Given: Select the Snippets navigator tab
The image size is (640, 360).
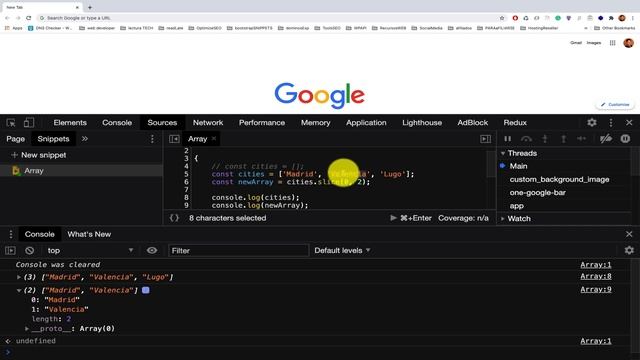Looking at the screenshot, I should pos(53,139).
